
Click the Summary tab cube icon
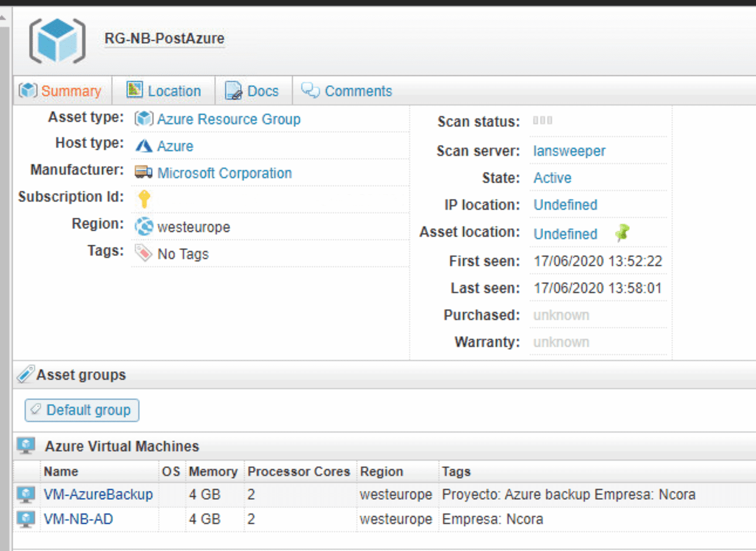click(x=28, y=90)
